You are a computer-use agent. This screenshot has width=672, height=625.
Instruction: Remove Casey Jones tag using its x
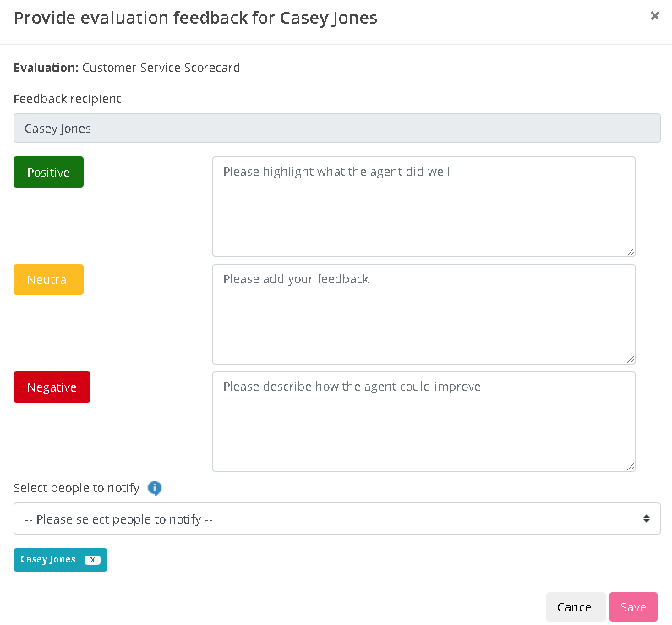point(93,560)
